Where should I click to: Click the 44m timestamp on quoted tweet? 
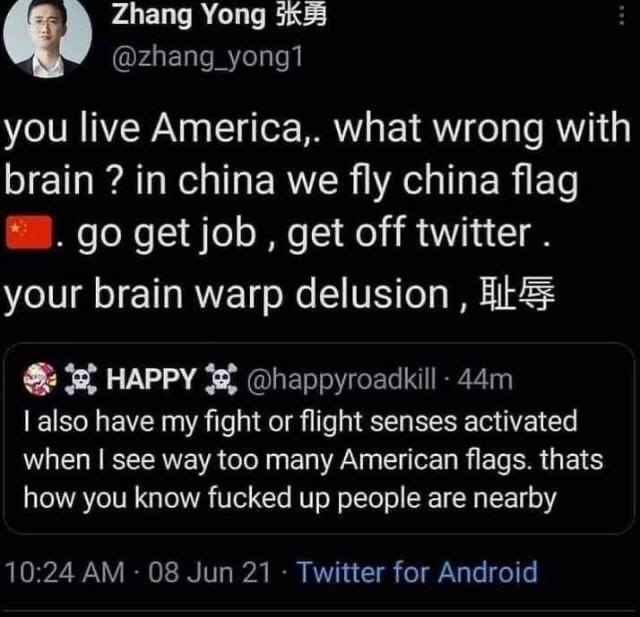(x=485, y=380)
